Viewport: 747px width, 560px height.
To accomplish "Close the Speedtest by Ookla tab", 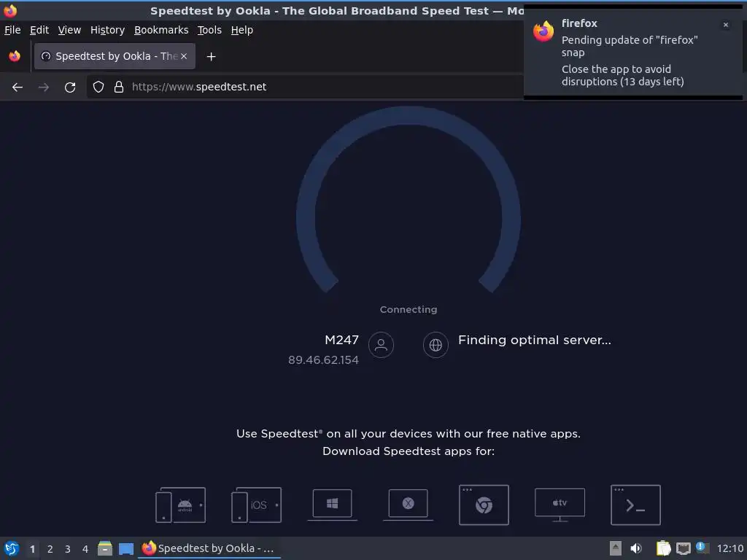I will 184,56.
